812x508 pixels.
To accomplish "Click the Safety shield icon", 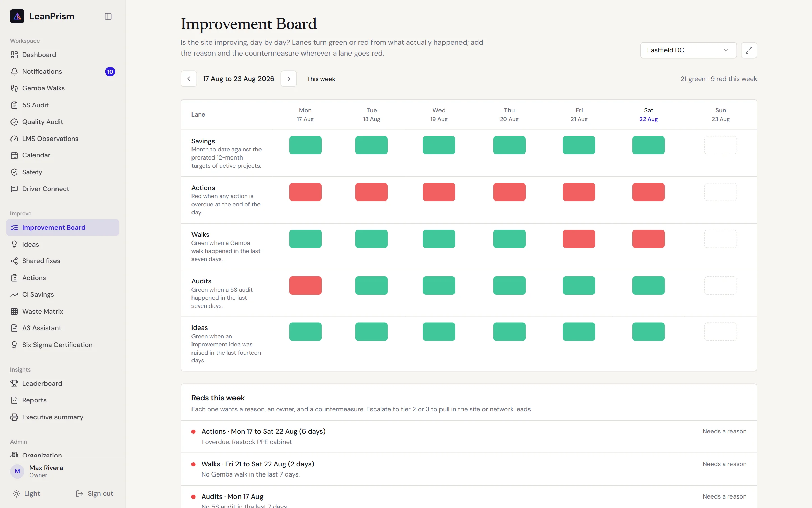I will (x=14, y=172).
